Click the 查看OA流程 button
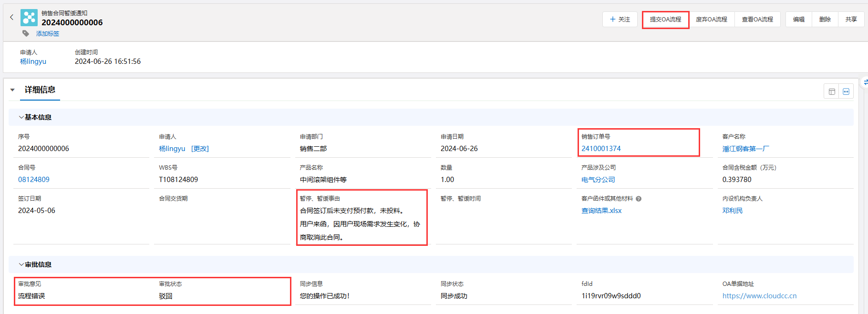Screen dimensions: 868x314 [x=757, y=20]
